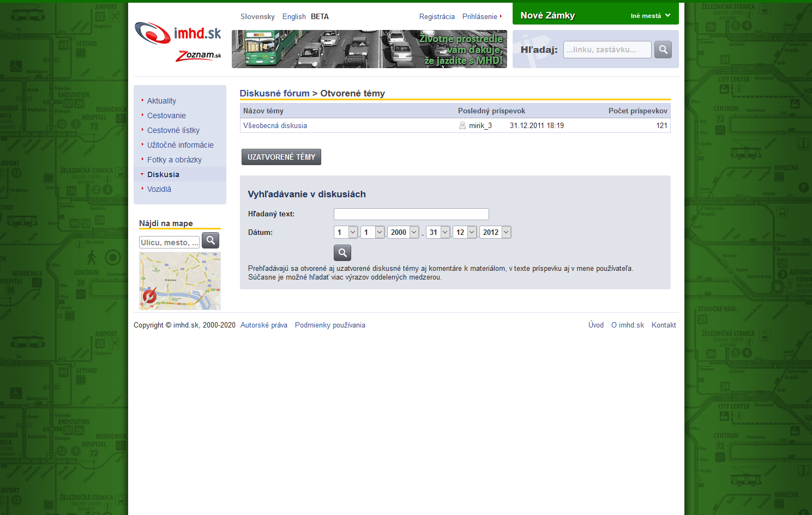Screen dimensions: 812x515
Task: Open the map thumbnail preview
Action: pos(180,281)
